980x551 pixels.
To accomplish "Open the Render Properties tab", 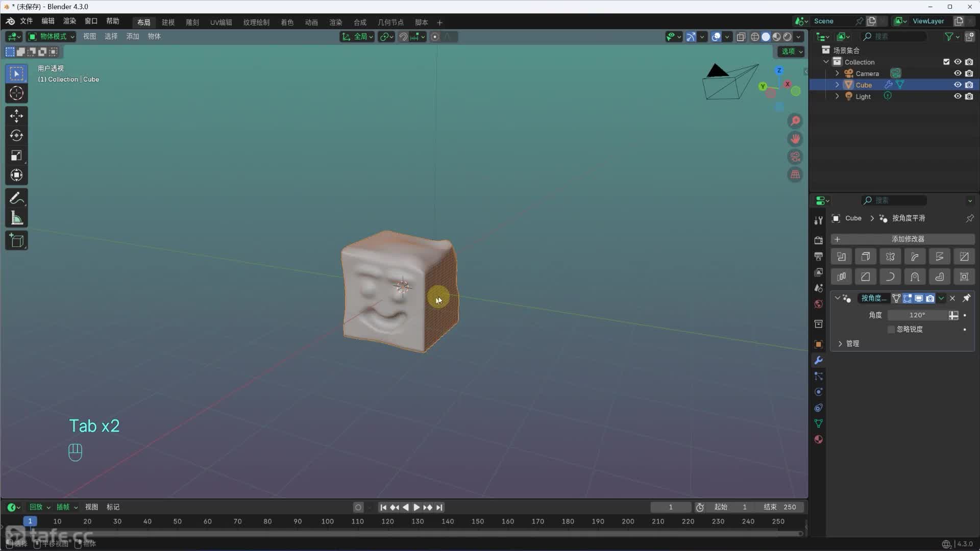I will (818, 240).
